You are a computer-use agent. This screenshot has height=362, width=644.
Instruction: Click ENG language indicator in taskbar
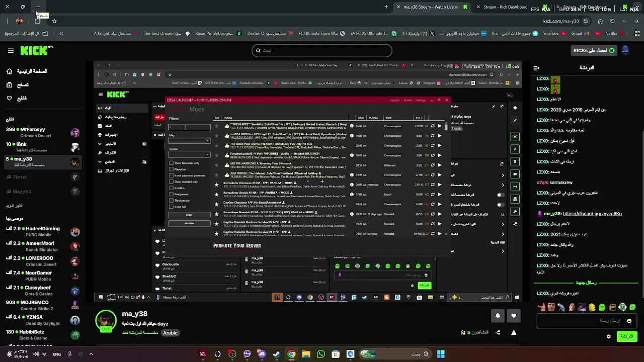tap(57, 354)
